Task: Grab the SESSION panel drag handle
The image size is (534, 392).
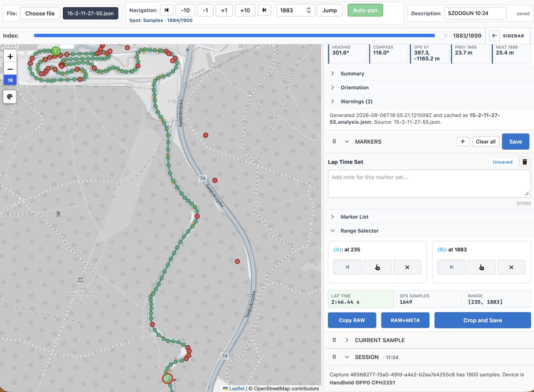Action: pos(334,357)
